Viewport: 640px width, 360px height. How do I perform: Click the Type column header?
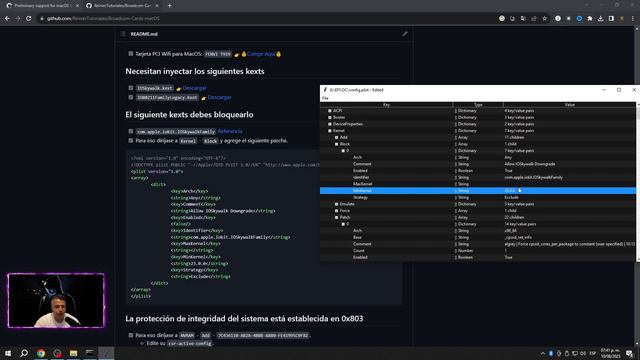coord(478,105)
